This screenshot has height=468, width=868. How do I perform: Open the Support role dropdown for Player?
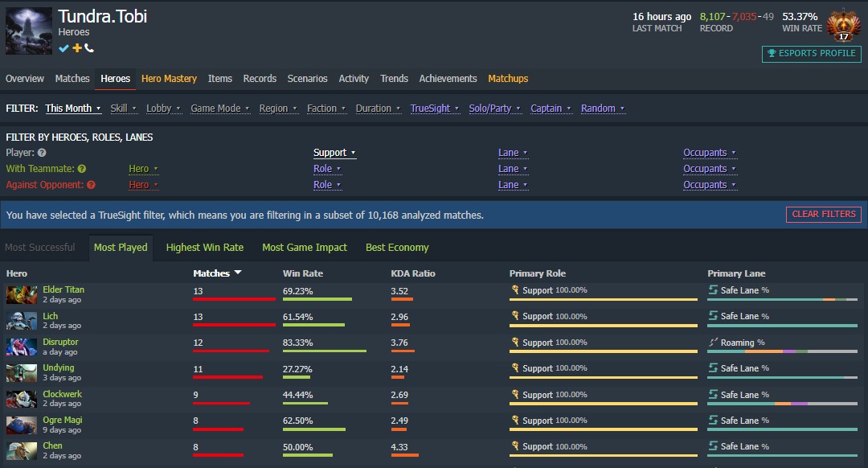(334, 153)
